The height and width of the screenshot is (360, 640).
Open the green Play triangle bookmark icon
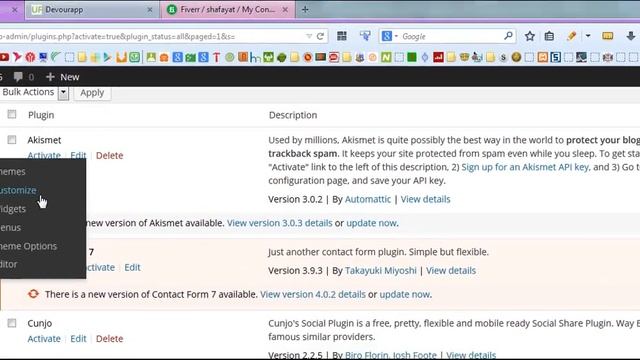pos(107,57)
